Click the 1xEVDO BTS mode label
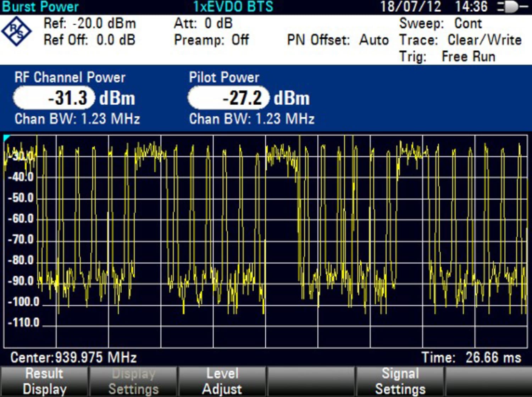This screenshot has width=532, height=397. tap(232, 6)
